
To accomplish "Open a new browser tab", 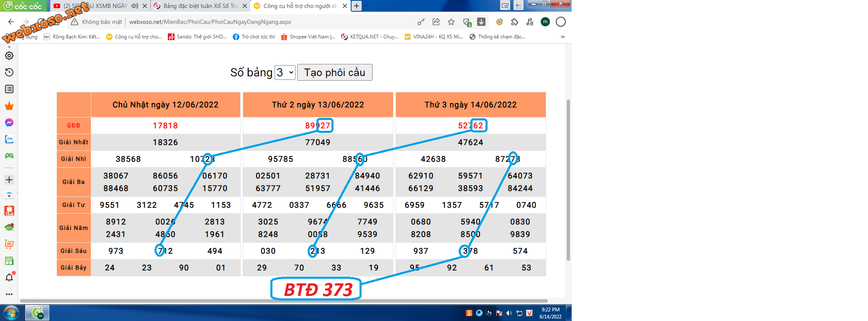I will tap(357, 6).
